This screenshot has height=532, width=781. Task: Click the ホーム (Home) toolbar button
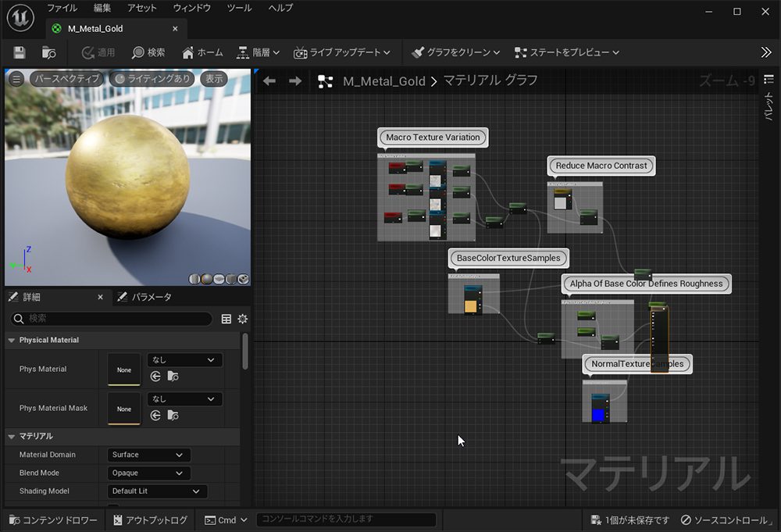(x=202, y=52)
